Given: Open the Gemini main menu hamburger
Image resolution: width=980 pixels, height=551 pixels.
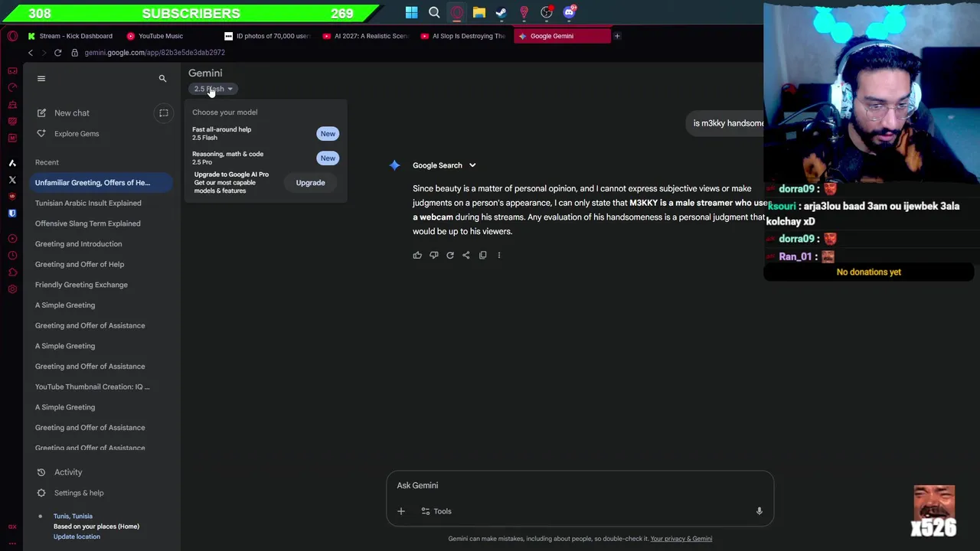Looking at the screenshot, I should click(x=41, y=78).
